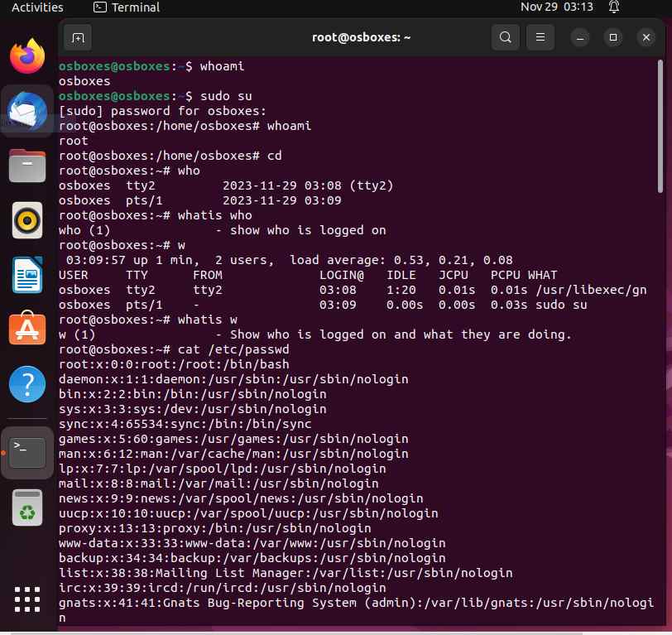This screenshot has height=635, width=672.
Task: Click the 'whatis who' command line
Action: 155,215
